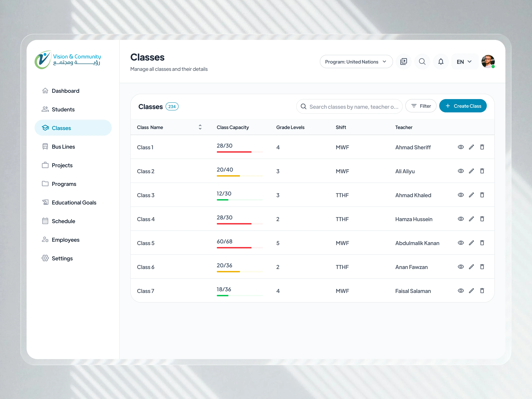Open the Filter button
Image resolution: width=532 pixels, height=399 pixels.
(421, 106)
